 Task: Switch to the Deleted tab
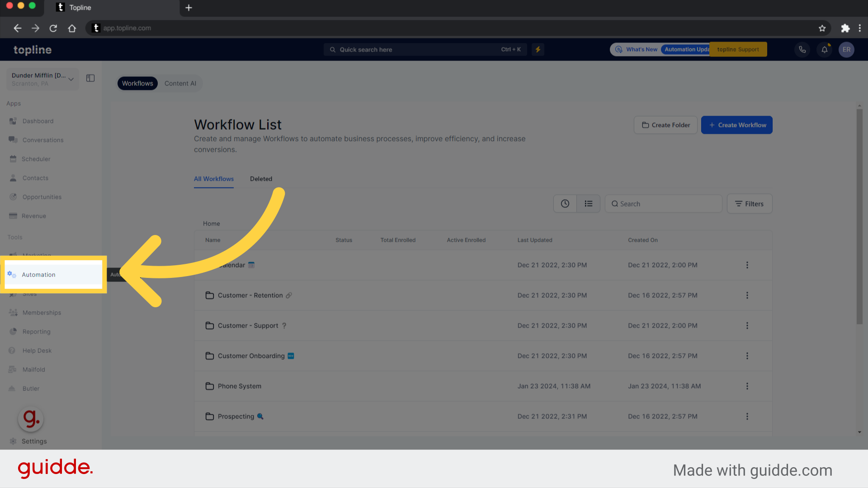pos(261,179)
